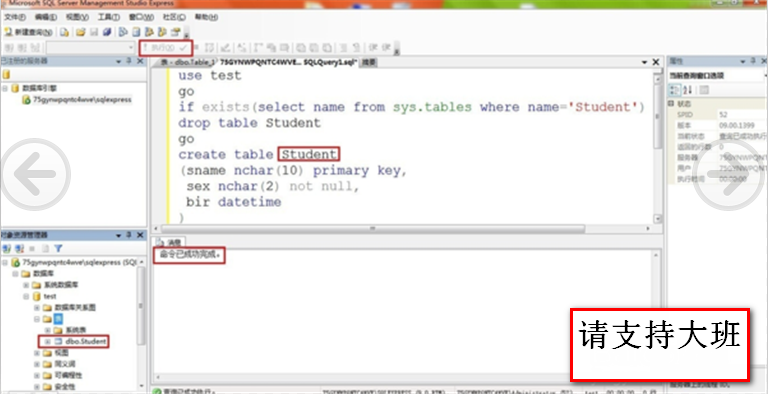Switch to the SQLQuery1.sql tab
Screen dimensions: 768x394
point(289,63)
